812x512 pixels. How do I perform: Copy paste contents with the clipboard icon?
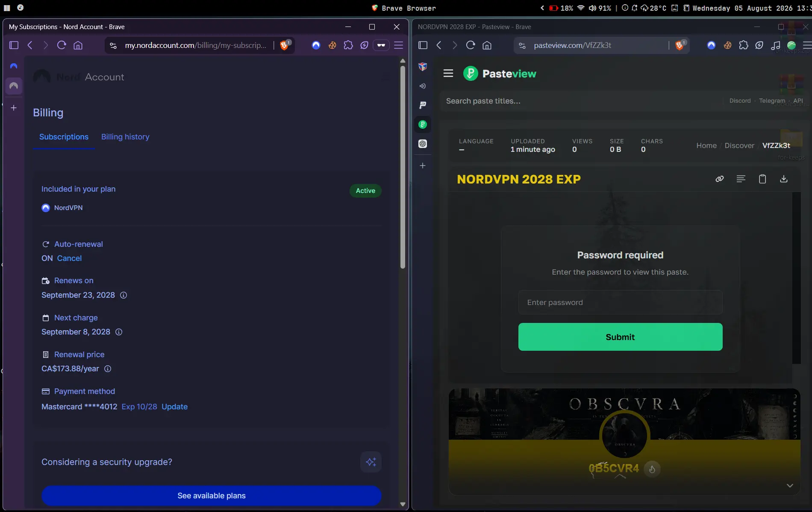(762, 179)
